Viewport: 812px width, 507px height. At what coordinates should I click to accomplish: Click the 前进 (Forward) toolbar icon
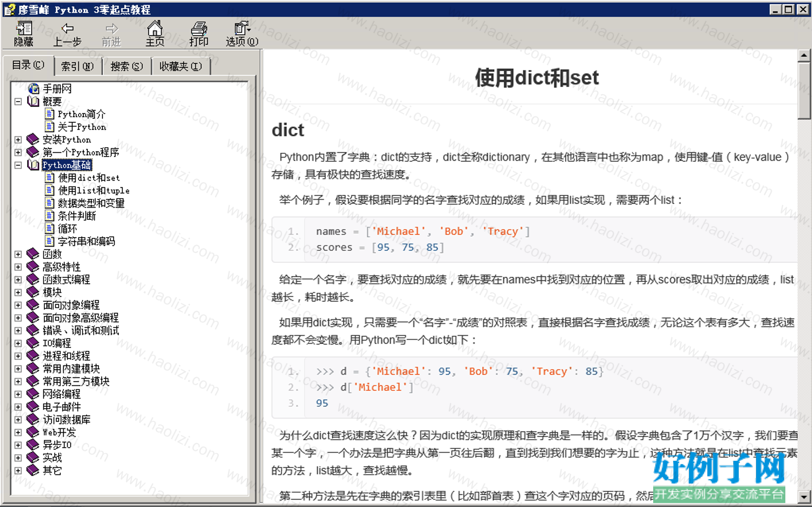112,29
